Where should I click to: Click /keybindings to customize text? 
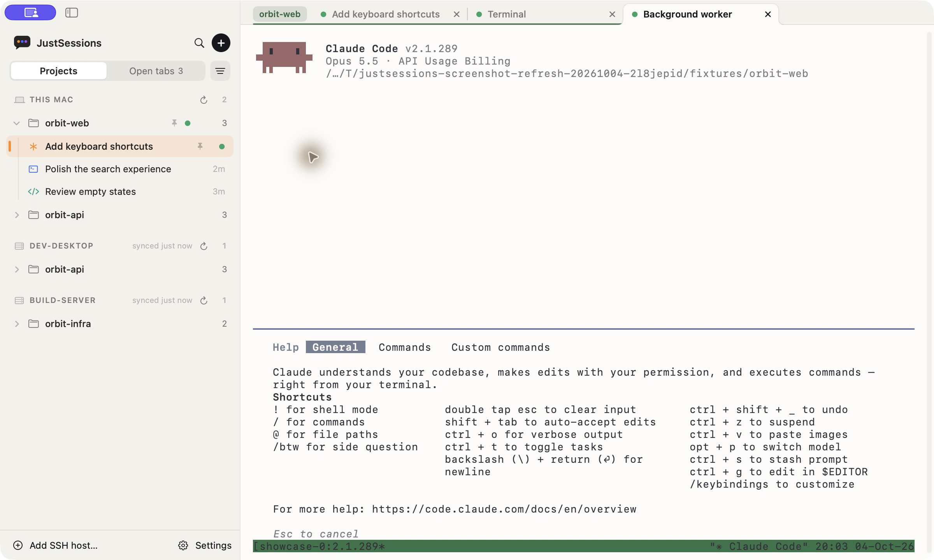pos(772,484)
